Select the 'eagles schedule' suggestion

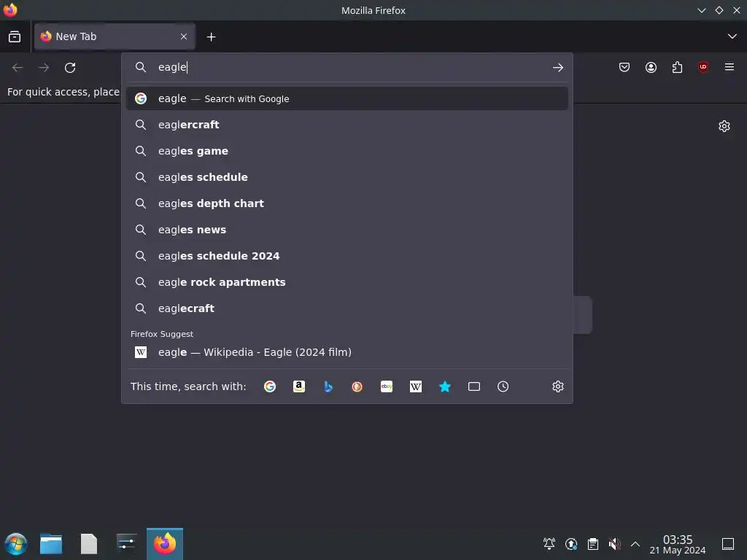click(x=347, y=177)
